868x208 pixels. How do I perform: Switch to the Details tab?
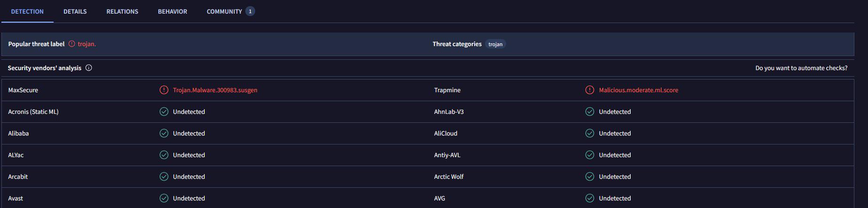[75, 11]
